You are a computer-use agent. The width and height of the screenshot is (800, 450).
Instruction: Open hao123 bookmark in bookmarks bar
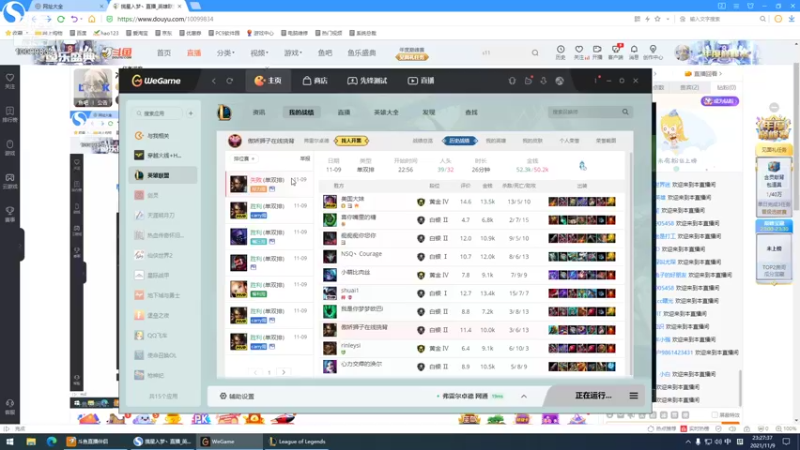tap(106, 33)
